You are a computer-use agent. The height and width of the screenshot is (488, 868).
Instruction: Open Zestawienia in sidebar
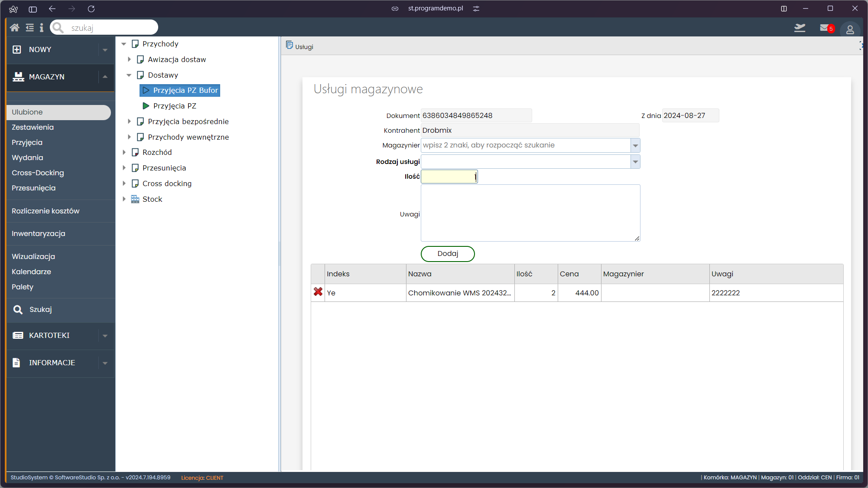coord(33,127)
